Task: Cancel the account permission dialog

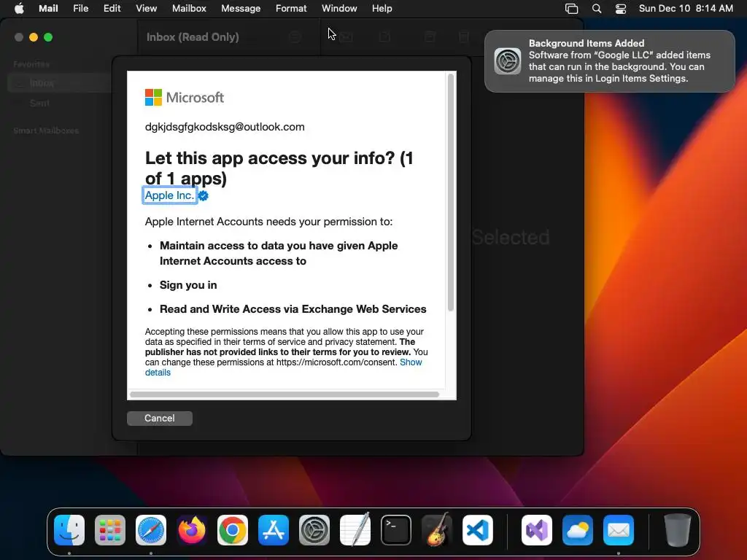Action: (x=160, y=418)
